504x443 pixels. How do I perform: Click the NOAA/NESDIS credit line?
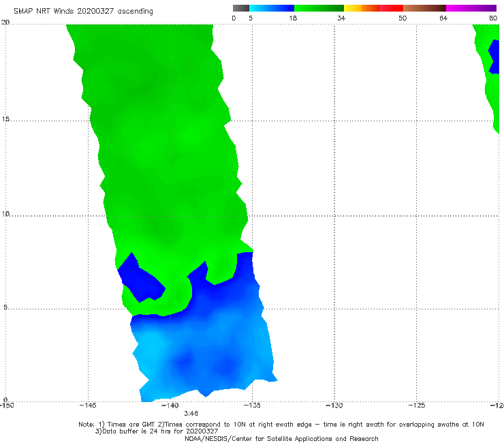(x=281, y=439)
